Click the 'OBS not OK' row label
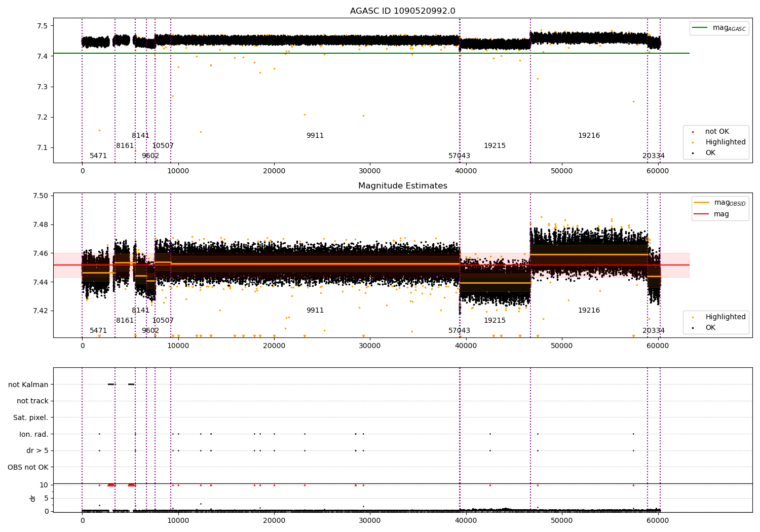The height and width of the screenshot is (532, 760). pos(28,467)
